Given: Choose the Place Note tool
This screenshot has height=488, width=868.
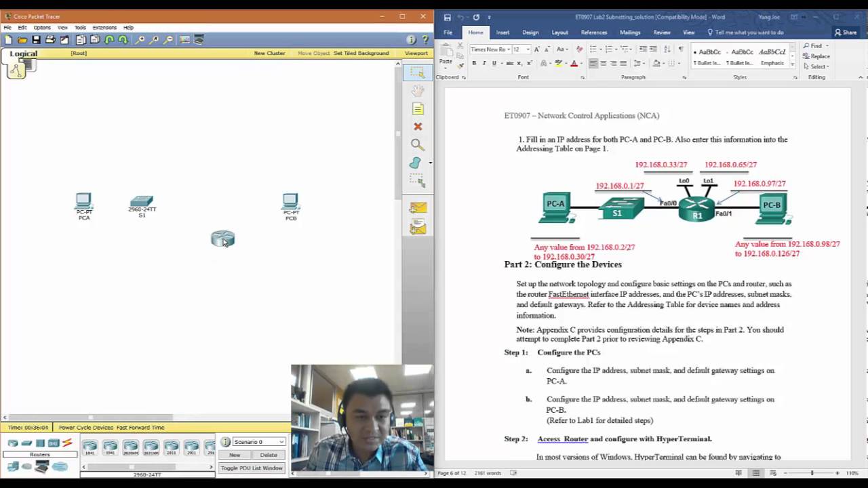Looking at the screenshot, I should click(x=418, y=108).
